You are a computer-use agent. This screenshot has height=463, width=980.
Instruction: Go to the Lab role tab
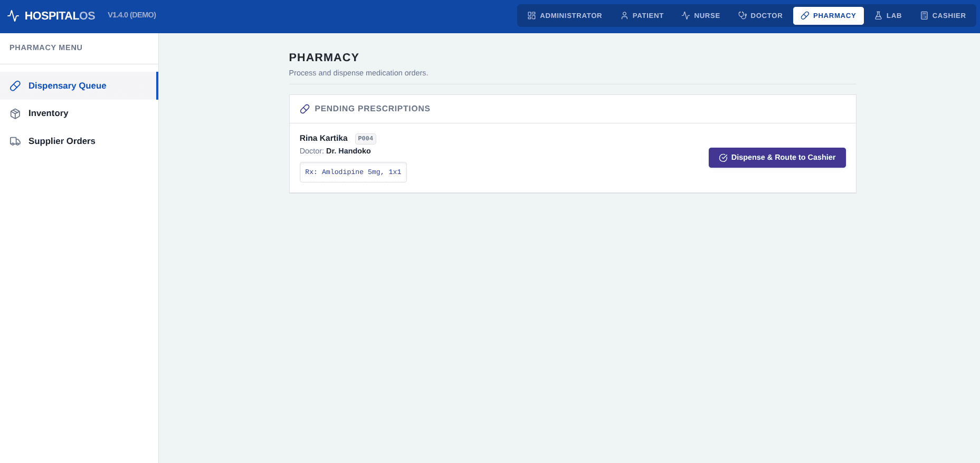(888, 16)
